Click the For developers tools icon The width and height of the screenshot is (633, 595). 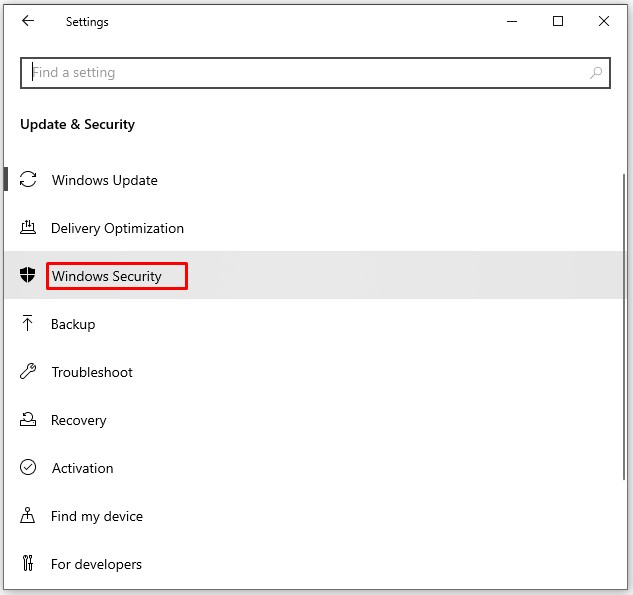(x=29, y=564)
